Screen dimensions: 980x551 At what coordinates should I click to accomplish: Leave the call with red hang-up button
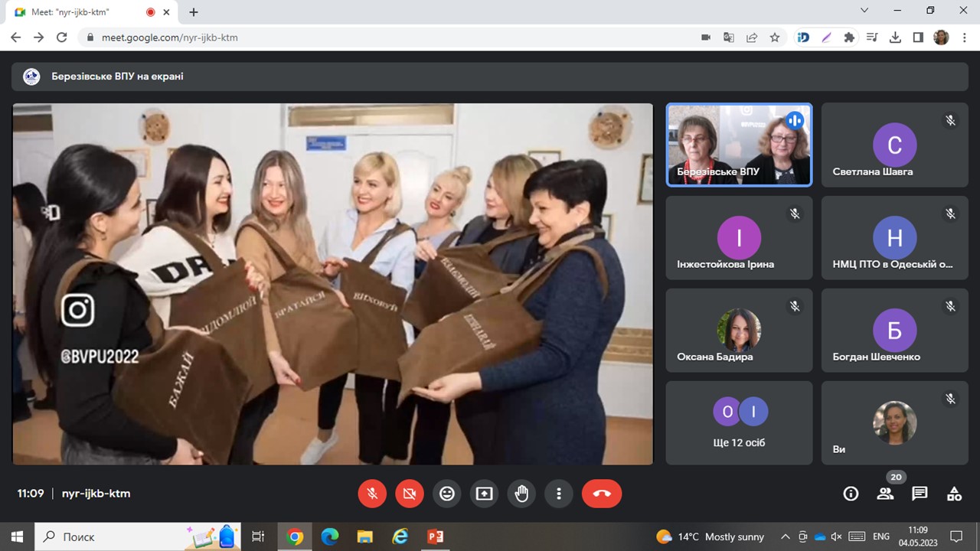[602, 494]
